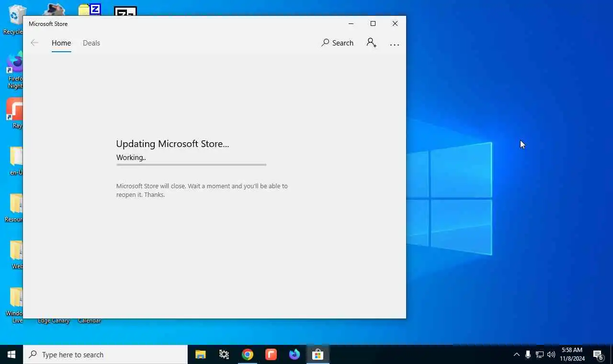Open File Explorer from the taskbar
Image resolution: width=613 pixels, height=364 pixels.
click(201, 354)
